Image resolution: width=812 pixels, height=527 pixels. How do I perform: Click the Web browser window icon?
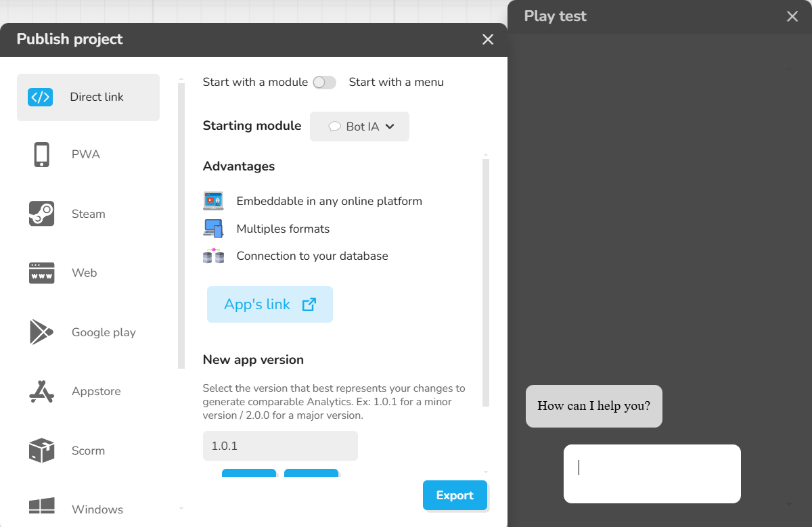point(41,273)
